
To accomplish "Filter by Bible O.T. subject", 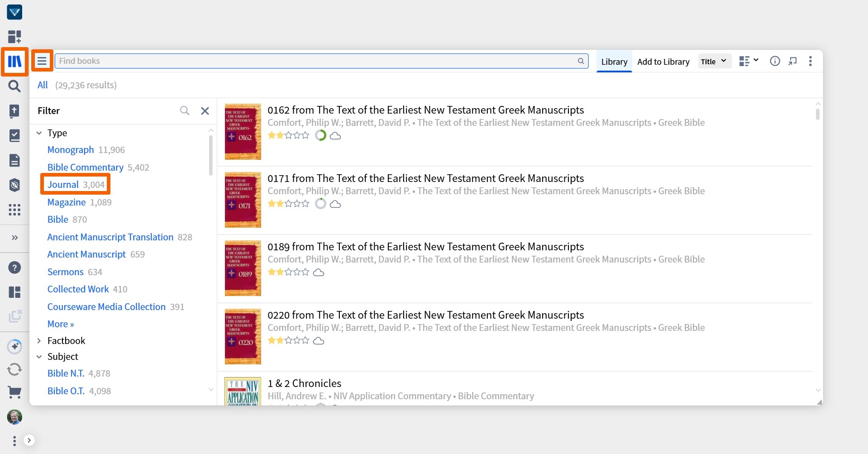I will pyautogui.click(x=66, y=391).
